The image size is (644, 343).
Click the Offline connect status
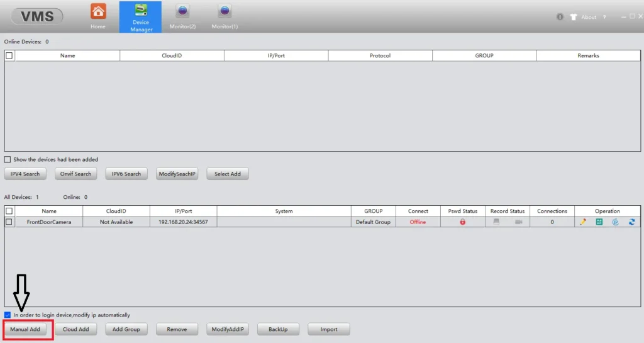click(418, 222)
